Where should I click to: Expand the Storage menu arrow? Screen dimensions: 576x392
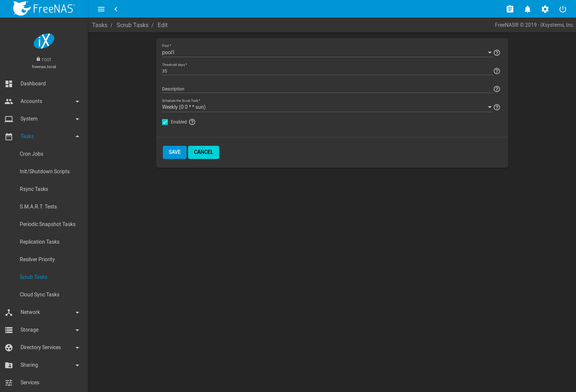tap(77, 330)
